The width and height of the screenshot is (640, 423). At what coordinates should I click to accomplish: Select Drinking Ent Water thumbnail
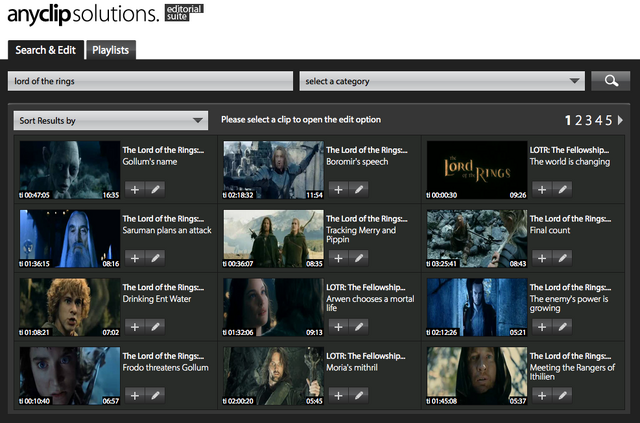coord(69,307)
